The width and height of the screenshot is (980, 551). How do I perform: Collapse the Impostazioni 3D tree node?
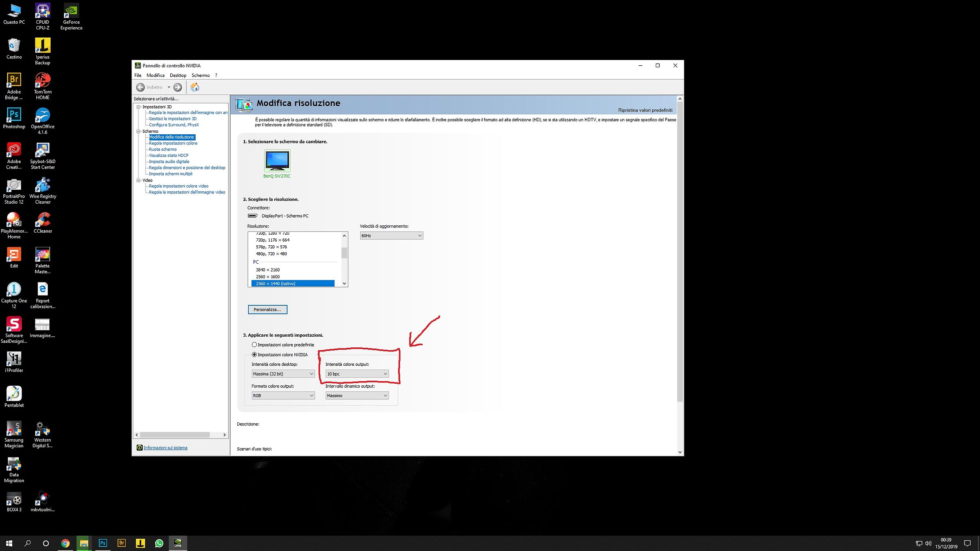(138, 107)
